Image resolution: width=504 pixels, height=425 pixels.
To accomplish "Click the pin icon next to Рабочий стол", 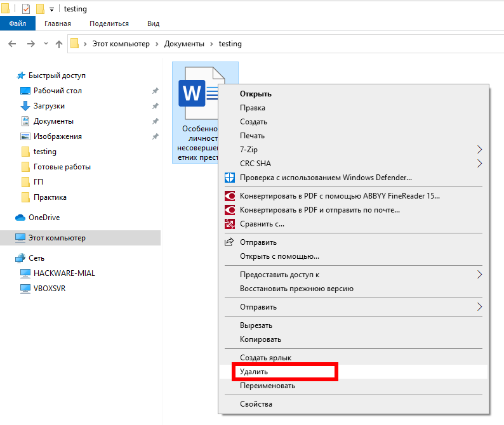I will tap(156, 91).
